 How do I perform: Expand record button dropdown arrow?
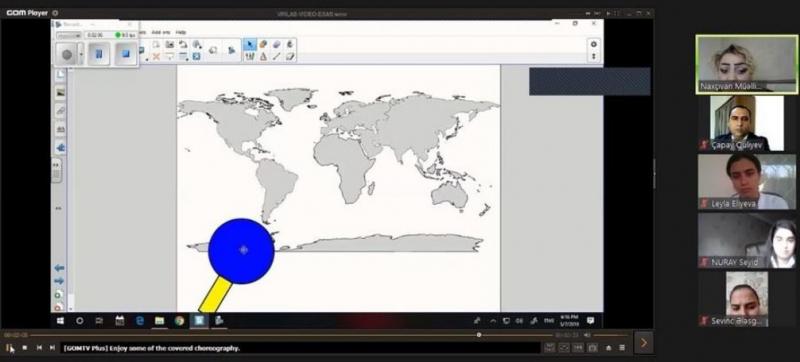pyautogui.click(x=81, y=54)
